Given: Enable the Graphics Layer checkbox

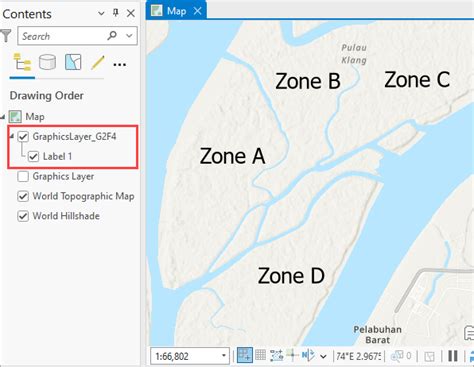Looking at the screenshot, I should pyautogui.click(x=23, y=176).
